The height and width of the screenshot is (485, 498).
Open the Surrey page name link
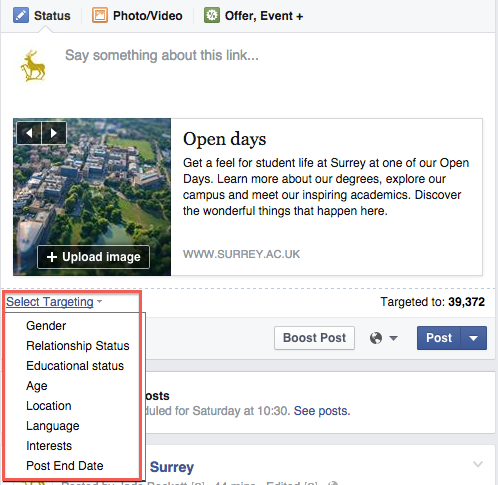click(172, 467)
